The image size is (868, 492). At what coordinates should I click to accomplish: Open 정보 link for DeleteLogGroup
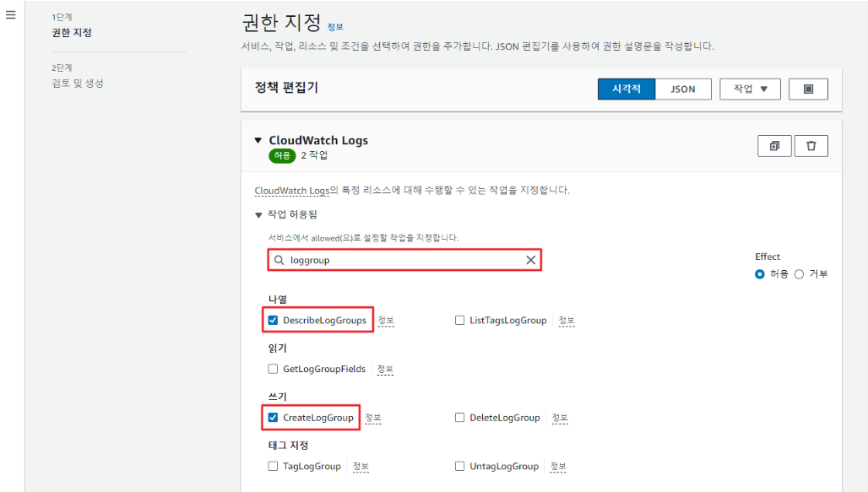[560, 418]
